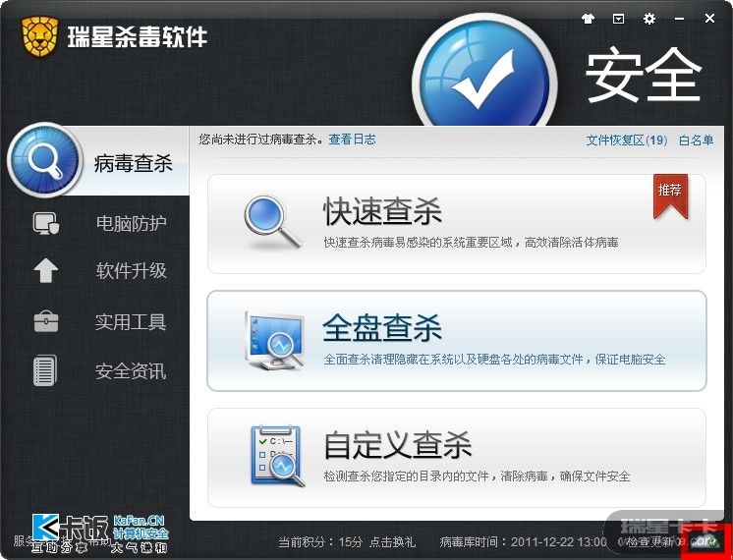Start 自定义查杀 custom scan
This screenshot has width=733, height=560.
457,457
